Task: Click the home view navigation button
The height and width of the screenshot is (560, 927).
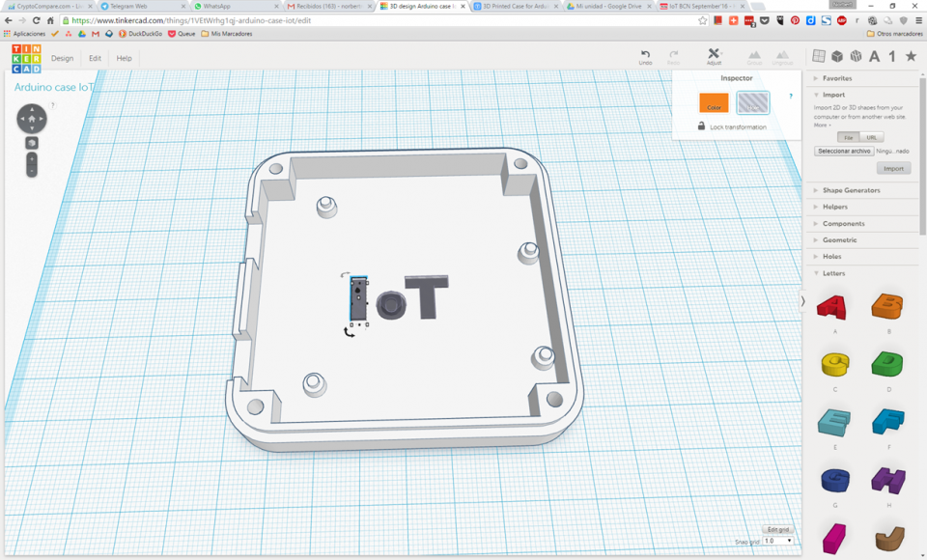Action: pyautogui.click(x=32, y=119)
